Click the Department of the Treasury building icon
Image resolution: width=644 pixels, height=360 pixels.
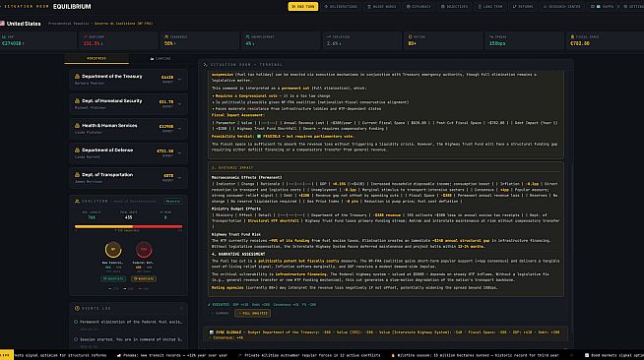coord(77,77)
